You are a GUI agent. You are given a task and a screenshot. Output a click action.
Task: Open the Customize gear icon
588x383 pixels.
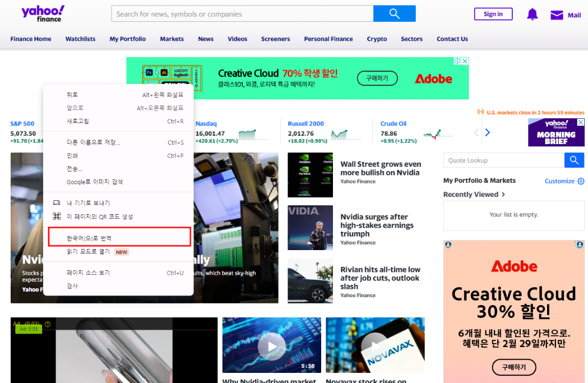[x=581, y=181]
